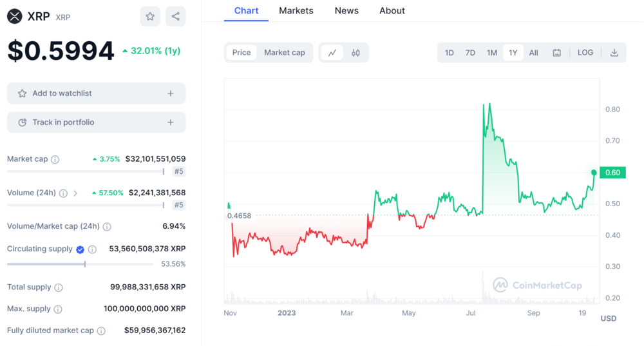
Task: Expand Volume (24h) chevron arrow
Action: (x=75, y=193)
